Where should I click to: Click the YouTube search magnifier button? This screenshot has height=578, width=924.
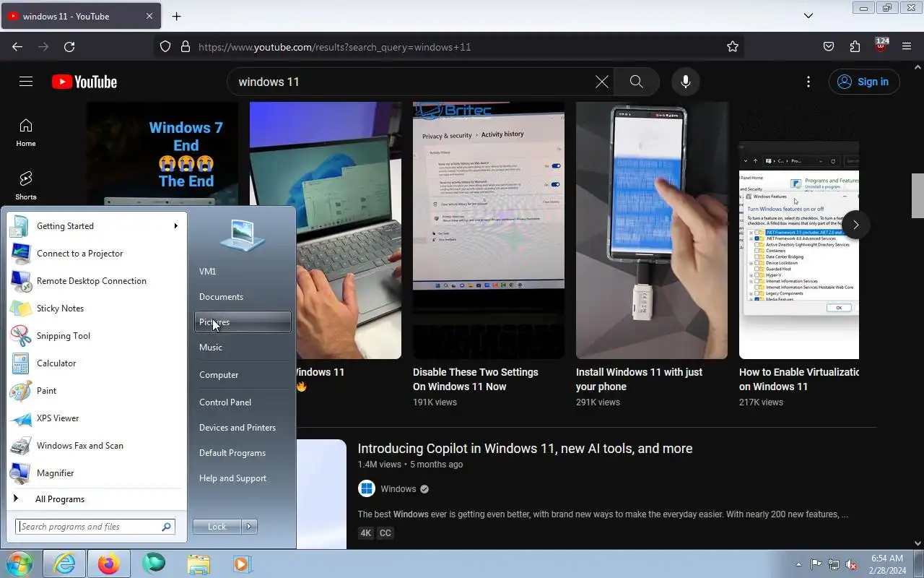coord(636,82)
